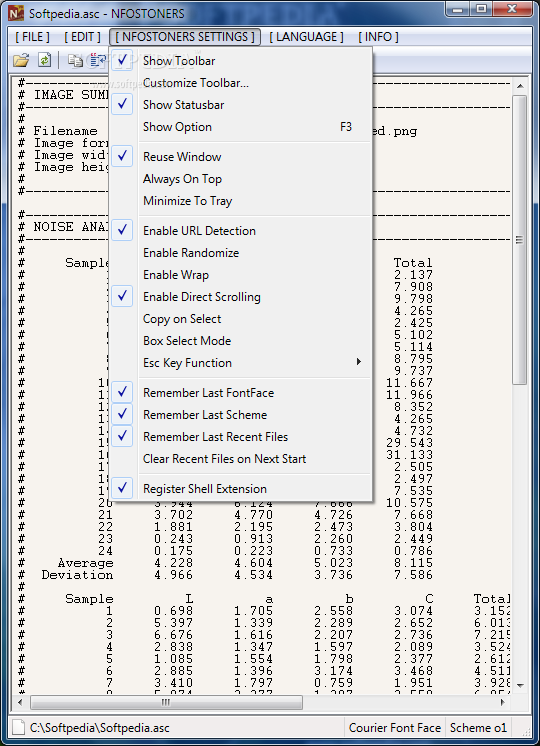540x746 pixels.
Task: Open the [ INFO ] menu
Action: click(378, 37)
